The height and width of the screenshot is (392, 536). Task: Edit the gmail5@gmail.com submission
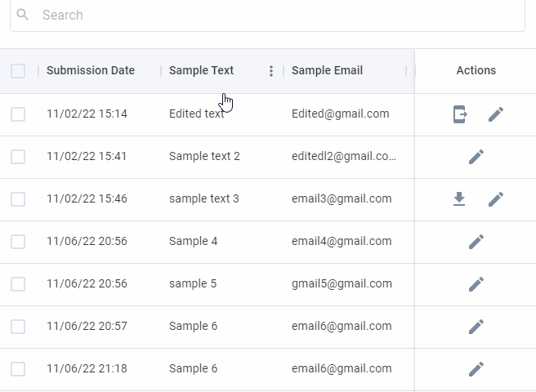click(x=476, y=284)
